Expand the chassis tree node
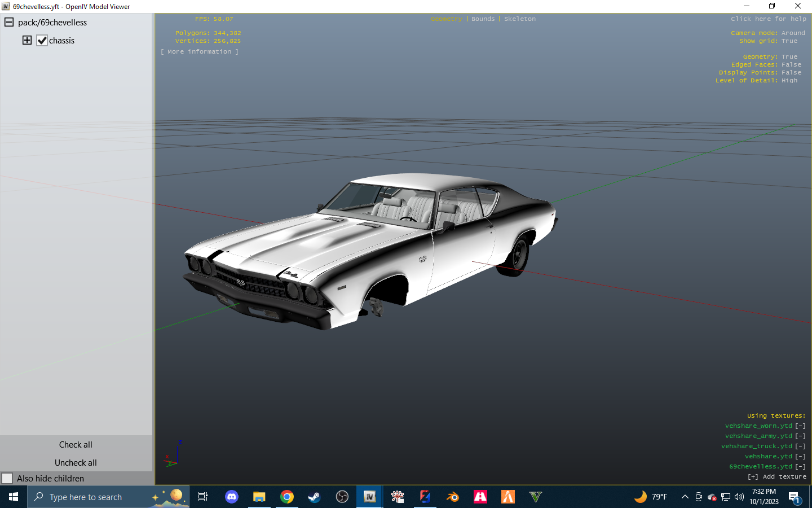This screenshot has height=508, width=812. (x=27, y=40)
